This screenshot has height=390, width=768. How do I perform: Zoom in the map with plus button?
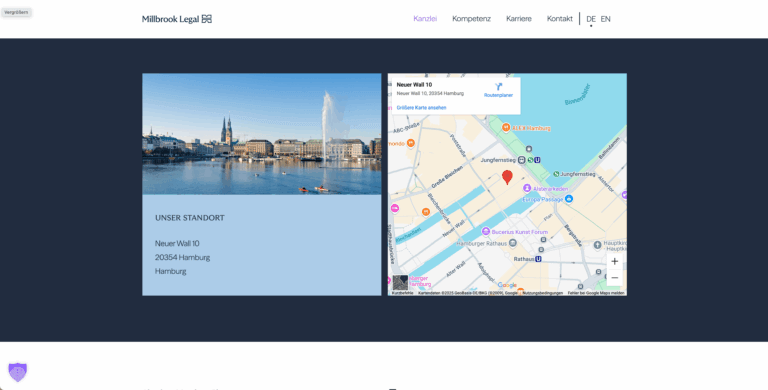pos(614,261)
